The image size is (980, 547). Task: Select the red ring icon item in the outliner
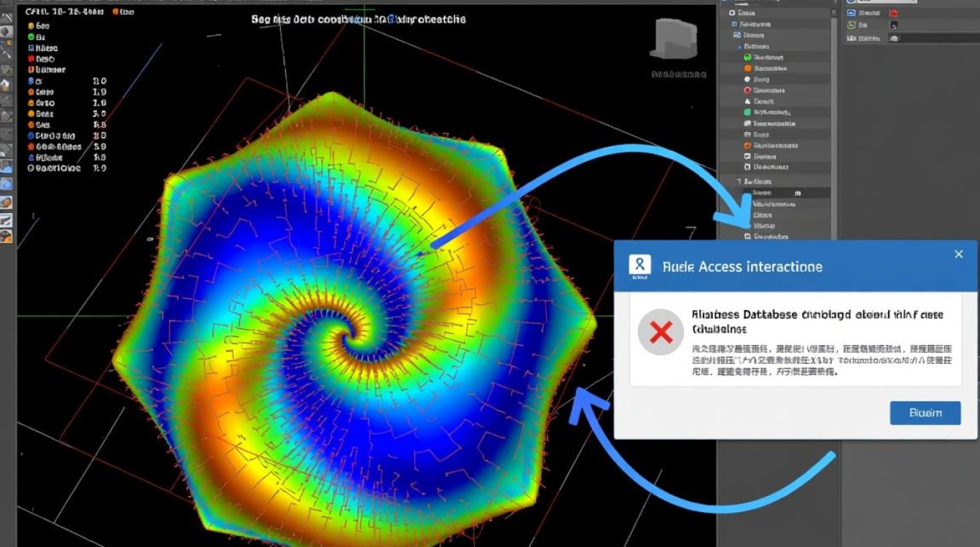(747, 90)
